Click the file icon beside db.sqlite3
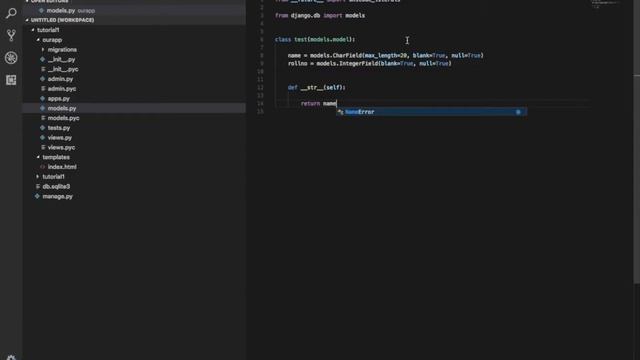 point(38,187)
